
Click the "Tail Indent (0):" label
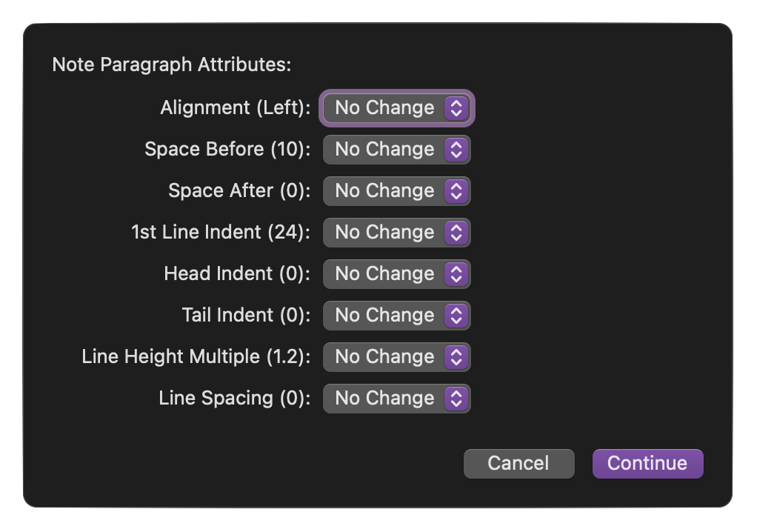[x=246, y=316]
